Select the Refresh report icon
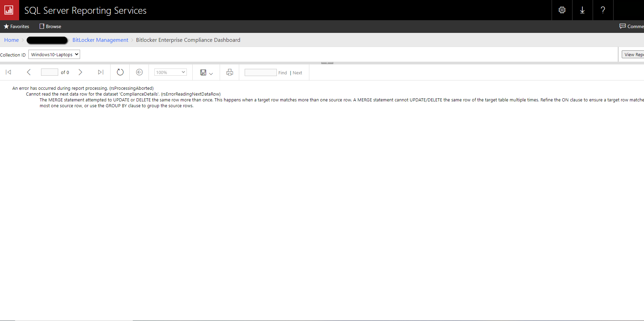 pos(120,72)
